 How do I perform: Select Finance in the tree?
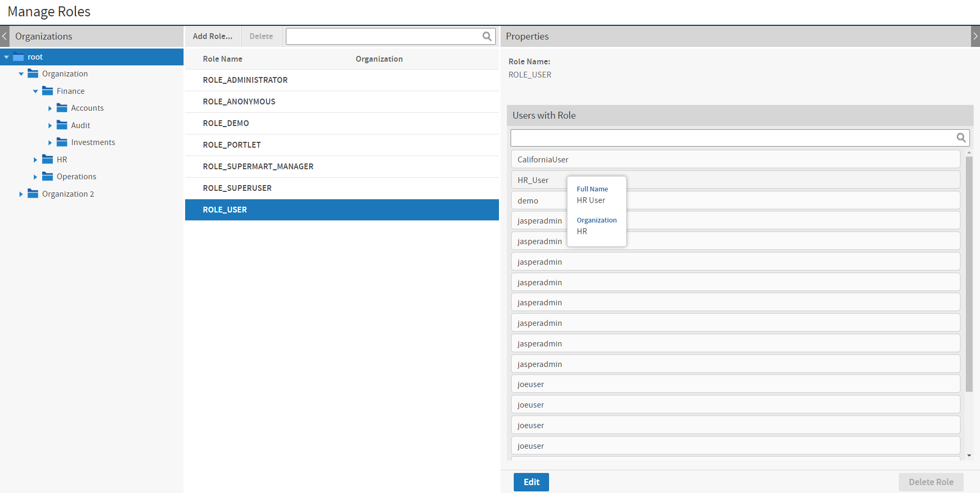point(71,91)
